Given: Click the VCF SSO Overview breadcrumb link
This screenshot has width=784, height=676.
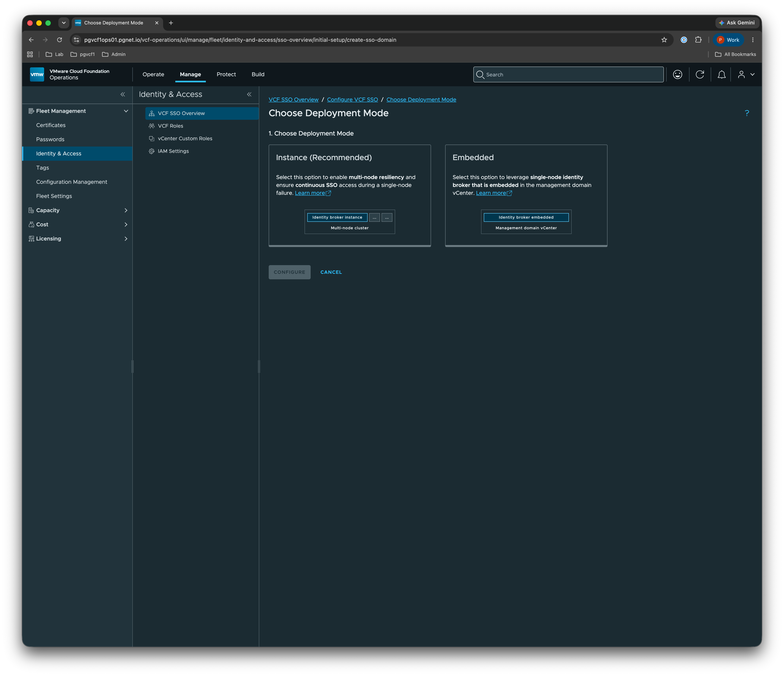Looking at the screenshot, I should coord(293,99).
